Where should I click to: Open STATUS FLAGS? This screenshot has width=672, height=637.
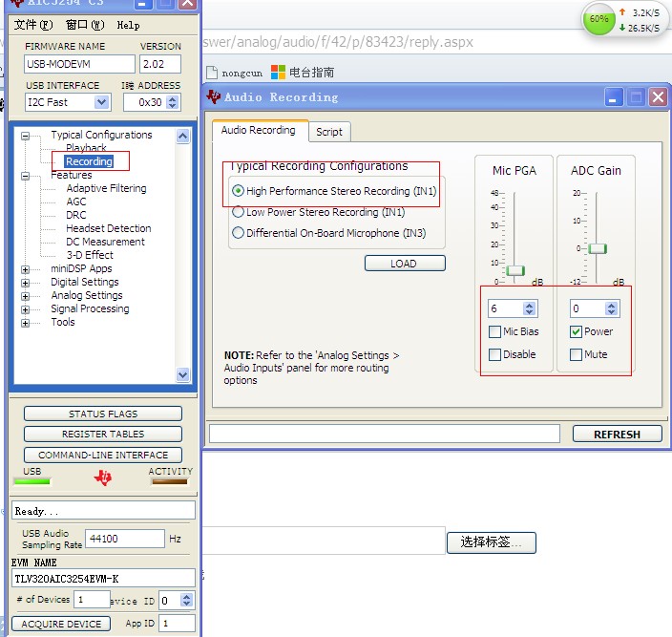tap(103, 414)
